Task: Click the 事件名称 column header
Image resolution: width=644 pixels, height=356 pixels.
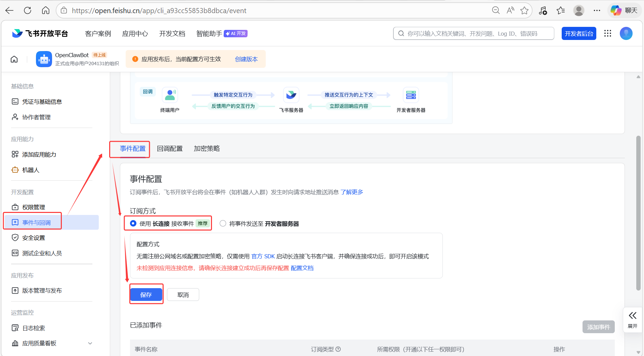Action: coord(146,349)
